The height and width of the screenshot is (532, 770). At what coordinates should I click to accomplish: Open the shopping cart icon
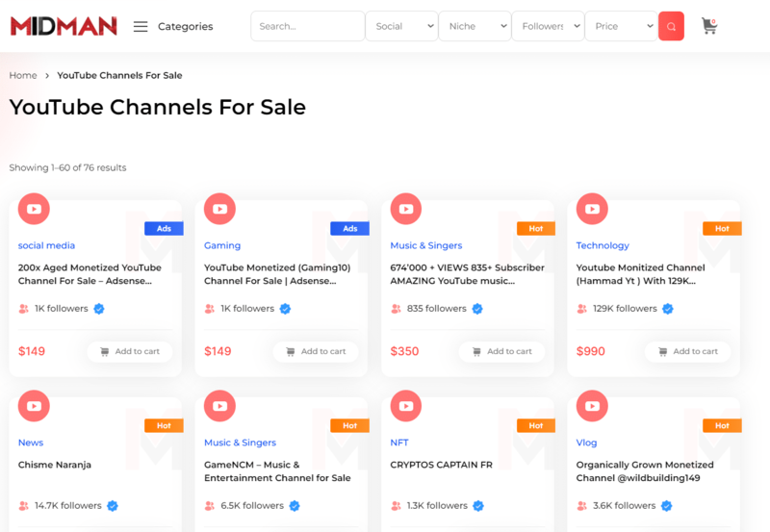point(709,26)
